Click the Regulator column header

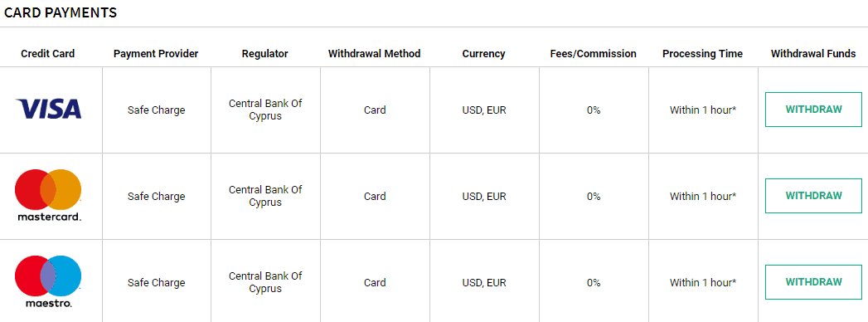pyautogui.click(x=265, y=54)
